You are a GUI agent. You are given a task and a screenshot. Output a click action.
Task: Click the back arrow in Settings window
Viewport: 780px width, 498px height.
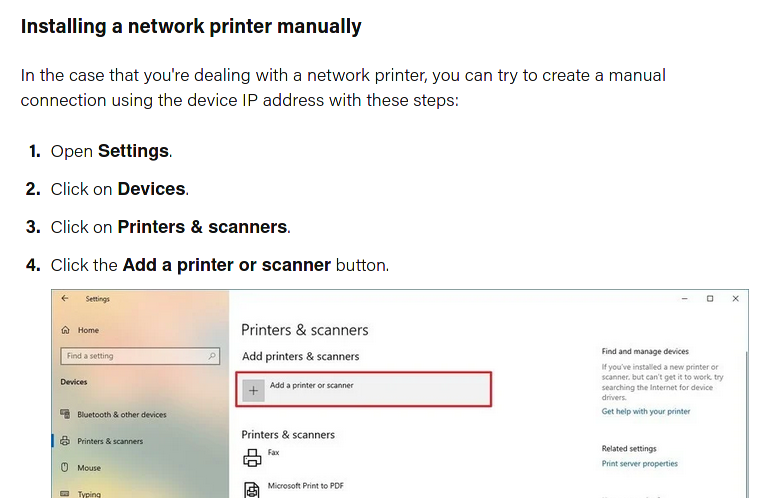65,299
